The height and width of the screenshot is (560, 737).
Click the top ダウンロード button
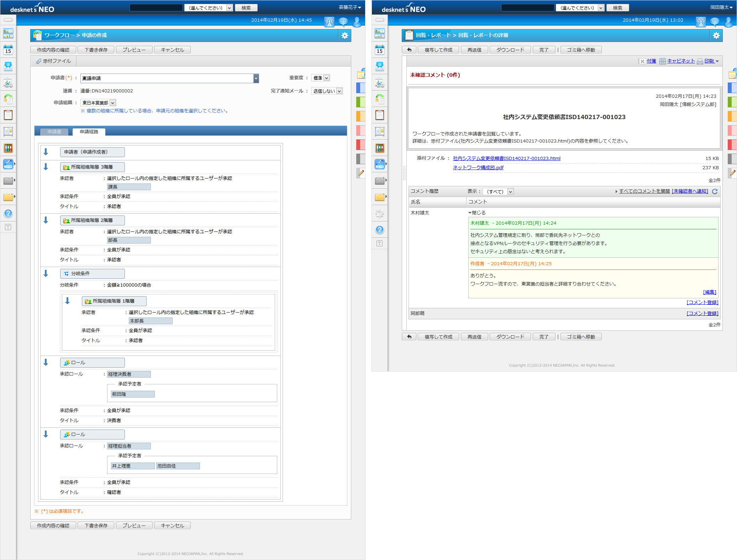(x=510, y=50)
